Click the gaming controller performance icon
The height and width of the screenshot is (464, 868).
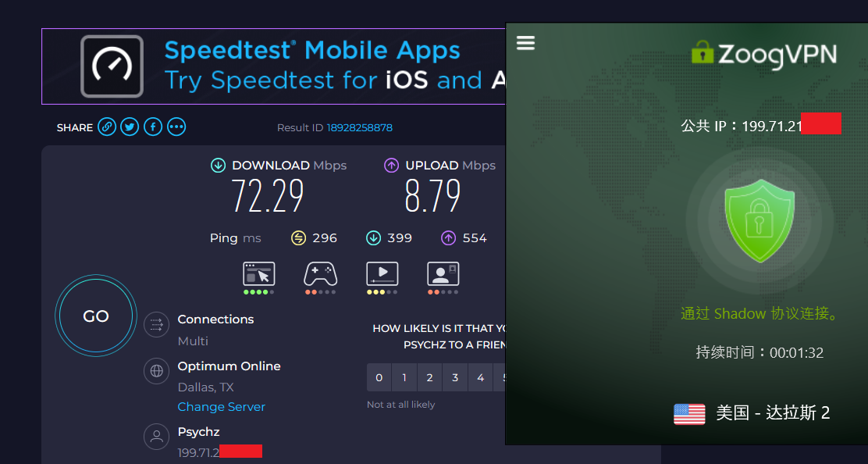point(320,274)
